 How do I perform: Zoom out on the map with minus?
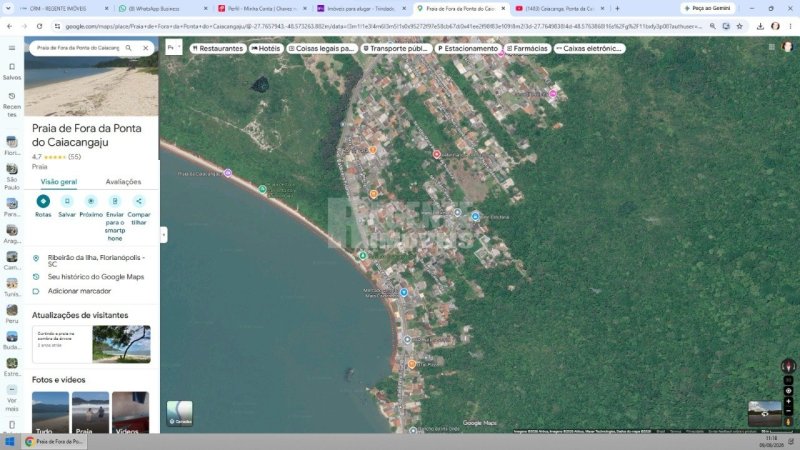pyautogui.click(x=788, y=411)
